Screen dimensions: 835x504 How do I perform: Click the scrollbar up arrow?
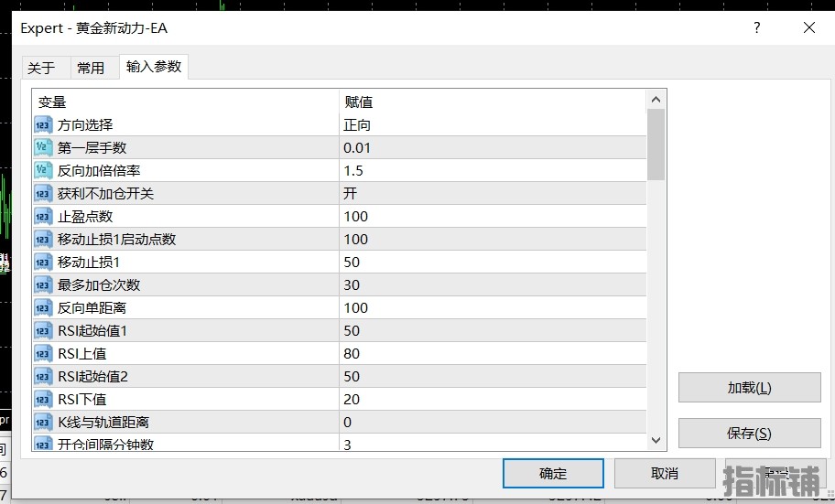[x=656, y=100]
